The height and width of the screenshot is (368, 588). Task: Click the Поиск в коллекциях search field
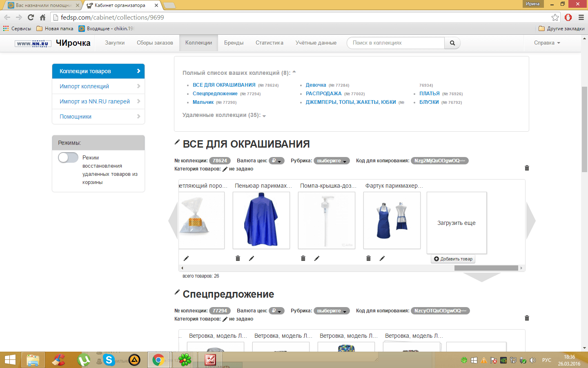[395, 43]
